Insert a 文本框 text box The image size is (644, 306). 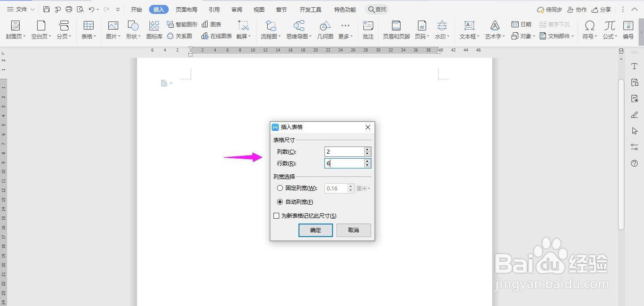click(x=469, y=30)
